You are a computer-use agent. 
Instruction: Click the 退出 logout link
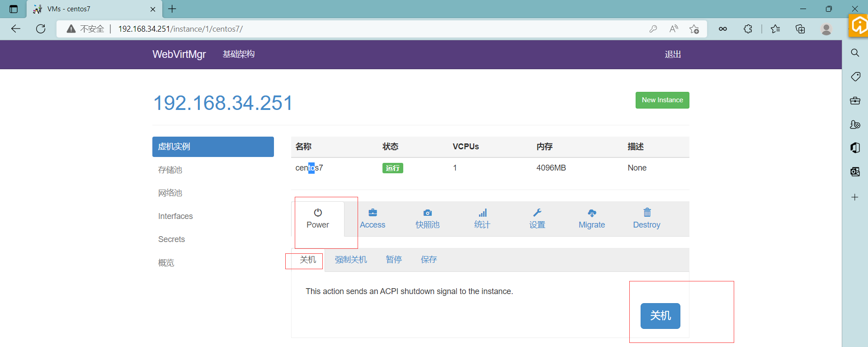click(673, 54)
